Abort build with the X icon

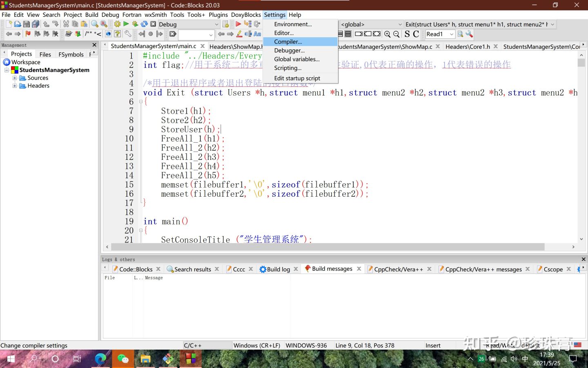(153, 24)
